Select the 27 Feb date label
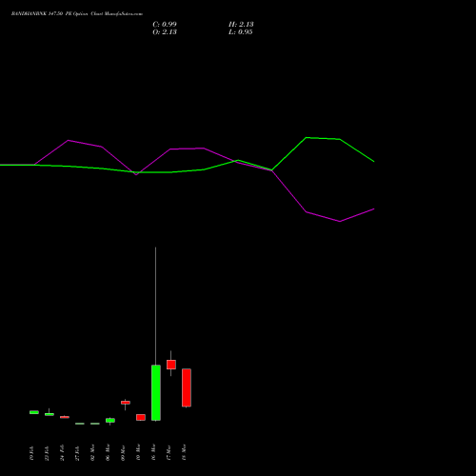Image resolution: width=476 pixels, height=476 pixels. 77,452
